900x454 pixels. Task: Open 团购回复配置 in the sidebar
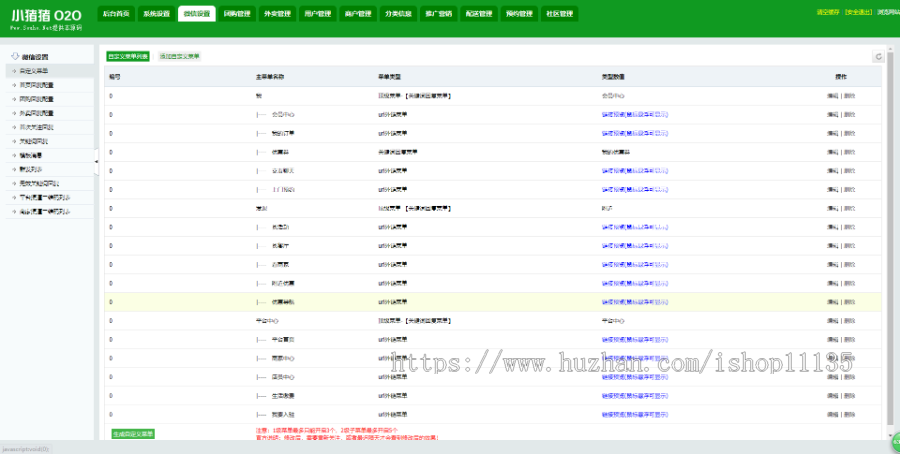pos(50,99)
